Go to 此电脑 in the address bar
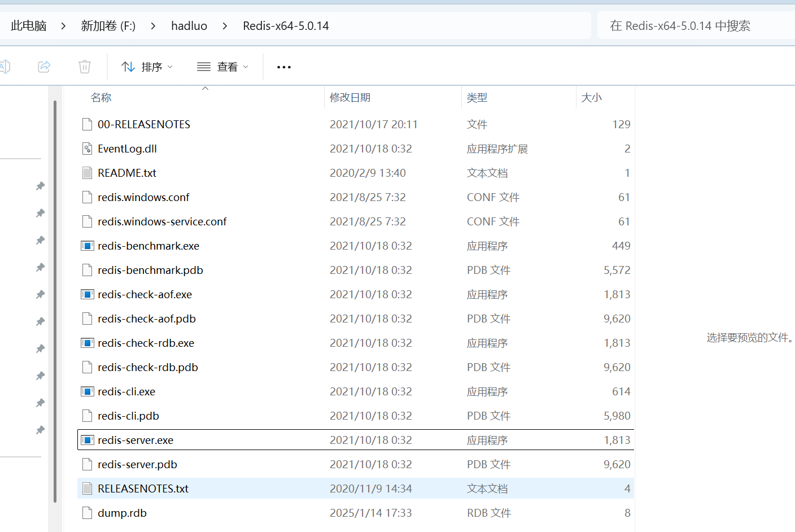This screenshot has height=532, width=795. (28, 26)
